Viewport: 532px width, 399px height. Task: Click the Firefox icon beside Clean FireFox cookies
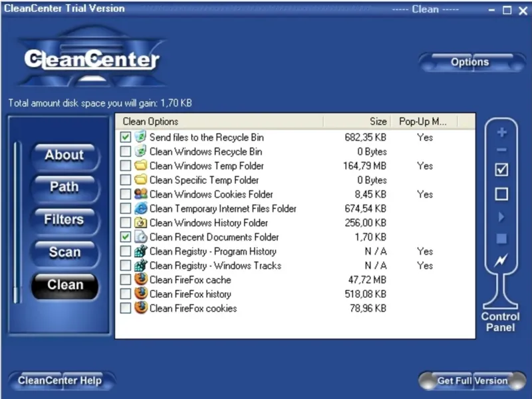coord(140,308)
